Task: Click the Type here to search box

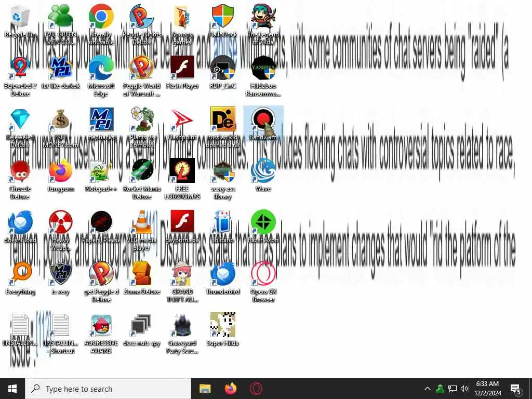Action: [x=109, y=389]
